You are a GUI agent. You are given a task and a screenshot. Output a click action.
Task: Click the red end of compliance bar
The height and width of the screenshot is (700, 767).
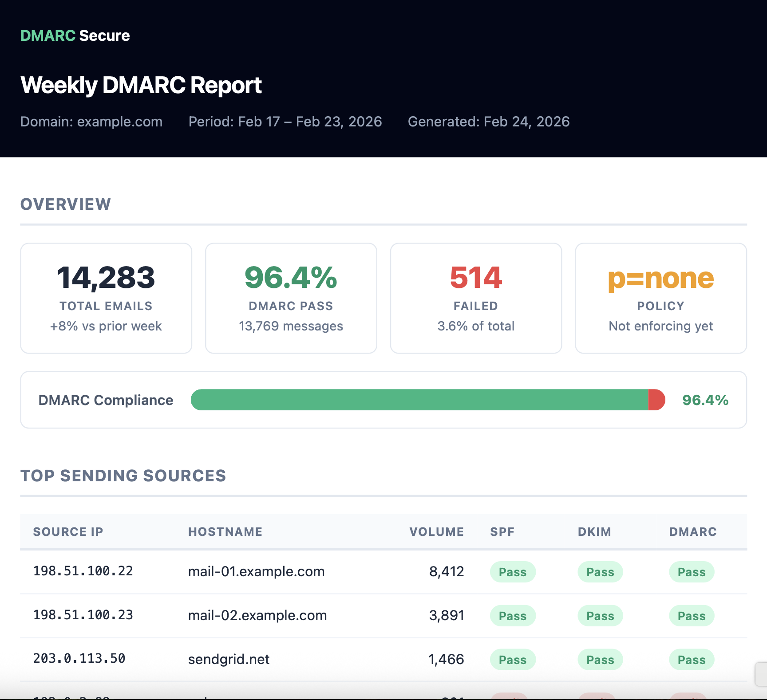(656, 400)
